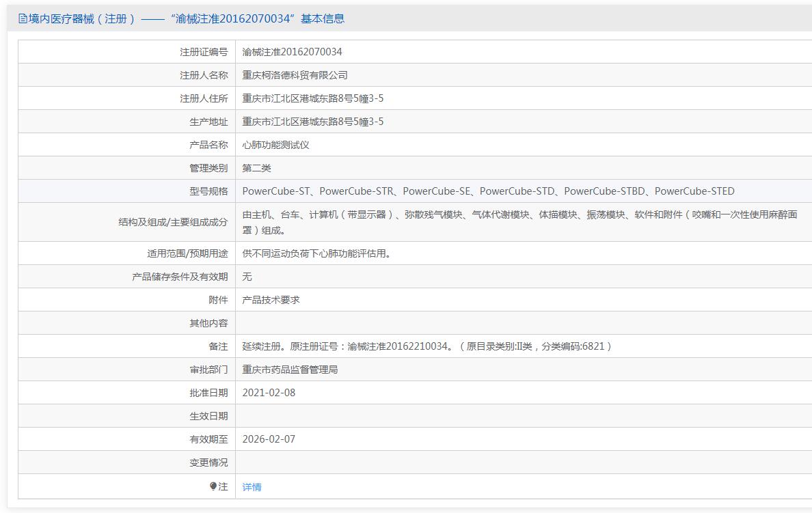Click the lightbulb icon next to 注

[213, 486]
